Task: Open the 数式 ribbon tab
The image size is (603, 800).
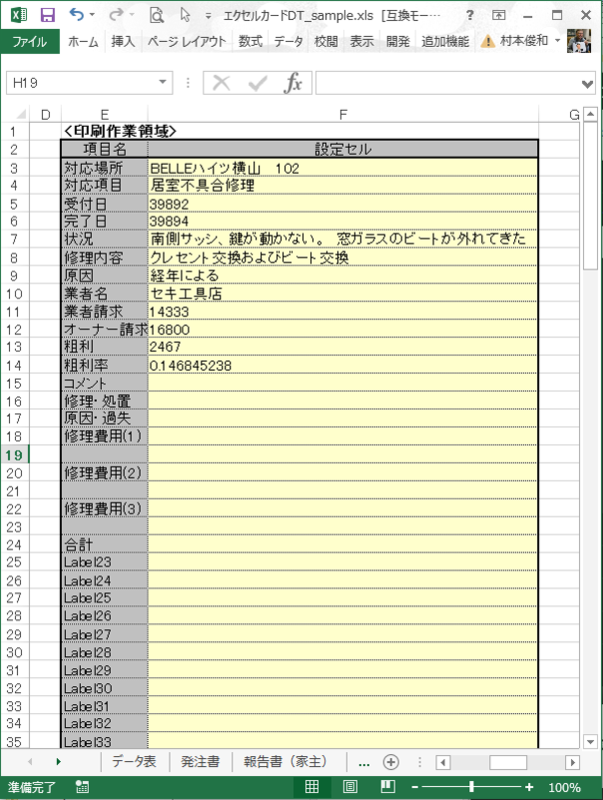Action: click(x=250, y=41)
